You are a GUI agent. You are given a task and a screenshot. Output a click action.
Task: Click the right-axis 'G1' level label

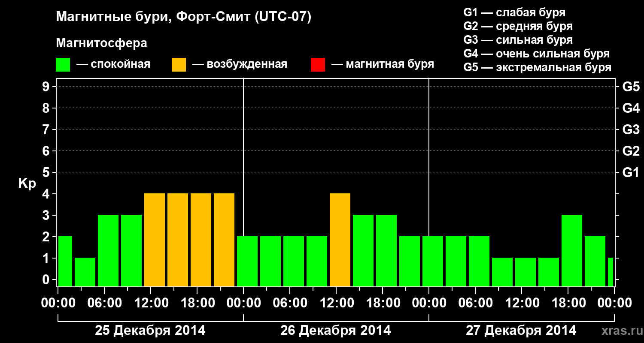631,172
